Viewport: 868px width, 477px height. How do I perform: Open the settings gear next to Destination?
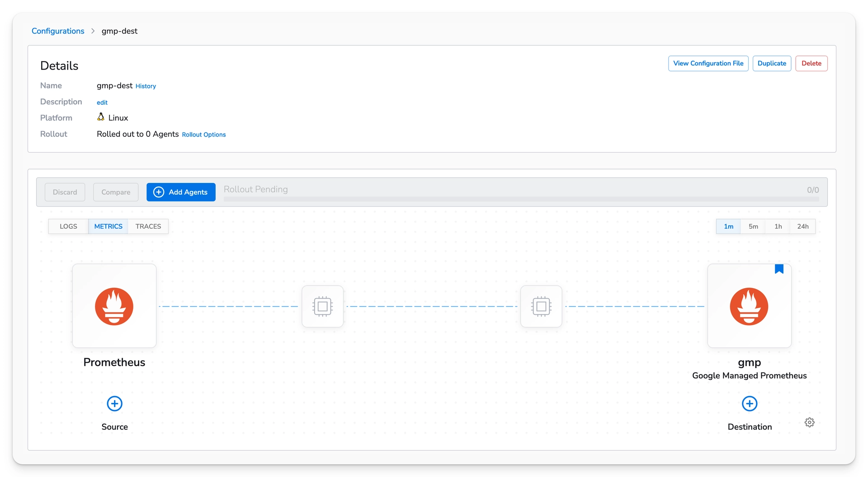[809, 422]
